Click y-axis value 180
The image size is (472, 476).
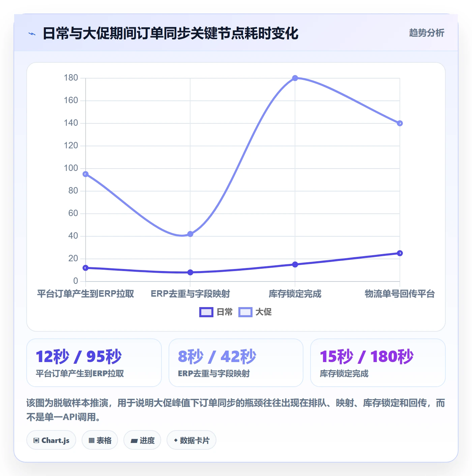click(x=71, y=78)
